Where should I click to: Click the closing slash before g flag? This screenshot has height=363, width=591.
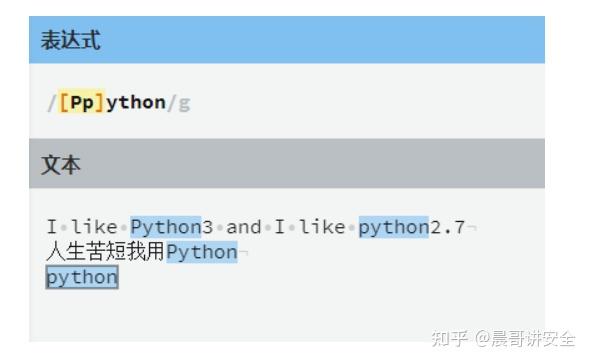click(171, 103)
